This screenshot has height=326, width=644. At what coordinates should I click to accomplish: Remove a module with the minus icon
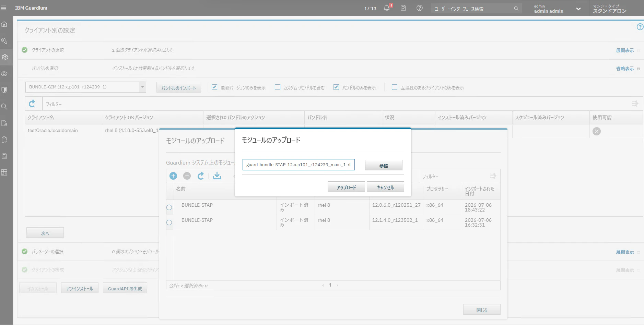coord(187,176)
